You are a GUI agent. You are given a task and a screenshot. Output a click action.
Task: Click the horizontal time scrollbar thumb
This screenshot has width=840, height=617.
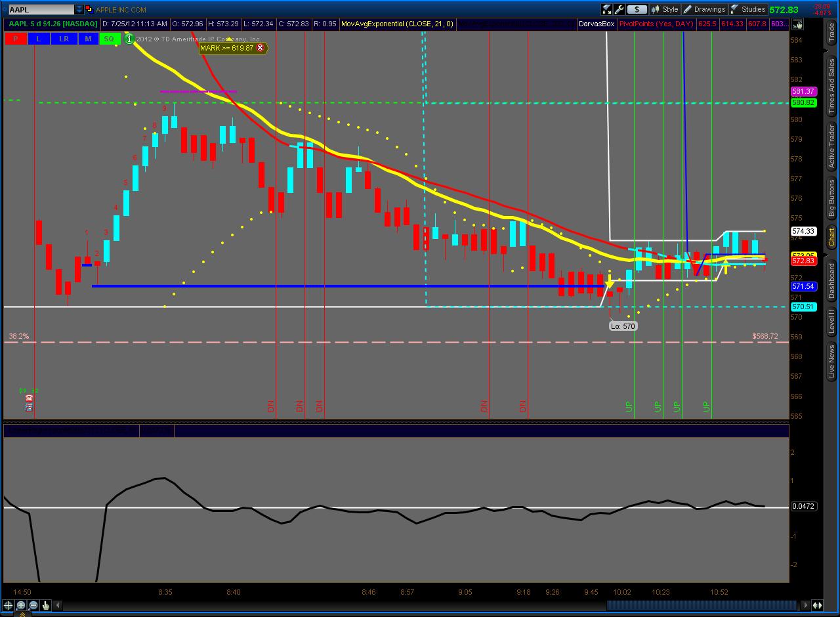(x=701, y=605)
